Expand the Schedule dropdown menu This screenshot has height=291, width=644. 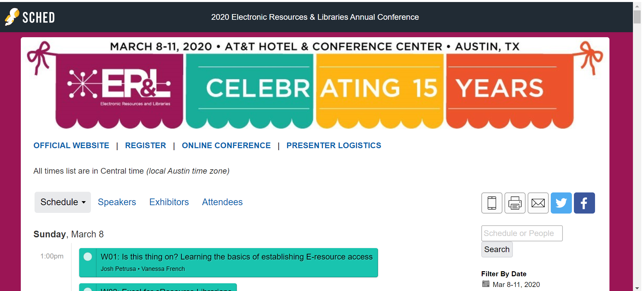coord(63,202)
